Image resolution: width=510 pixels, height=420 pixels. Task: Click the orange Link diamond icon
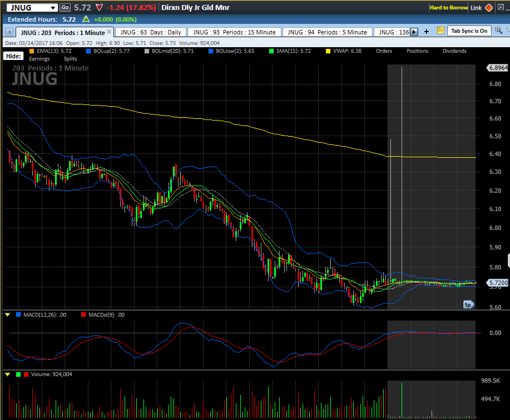[x=489, y=8]
